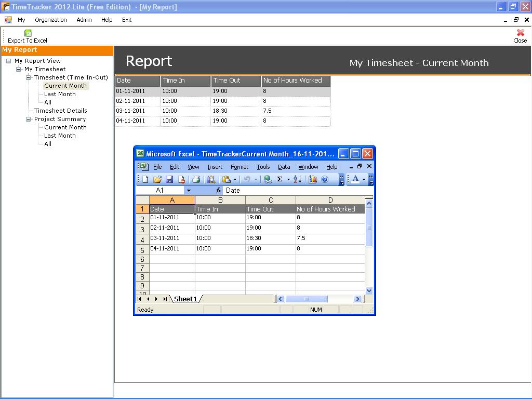Click Excel vertical scrollbar thumb

pos(369,228)
